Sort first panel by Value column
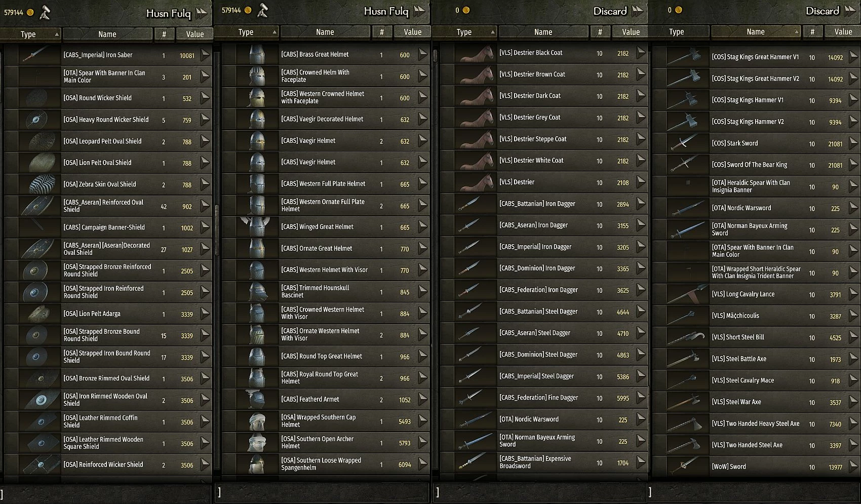861x504 pixels. (194, 34)
